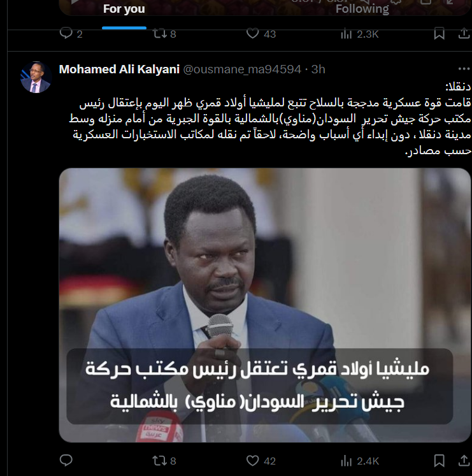Repost the upper tweet above Kalyani's
Image resolution: width=472 pixels, height=476 pixels.
tap(164, 34)
